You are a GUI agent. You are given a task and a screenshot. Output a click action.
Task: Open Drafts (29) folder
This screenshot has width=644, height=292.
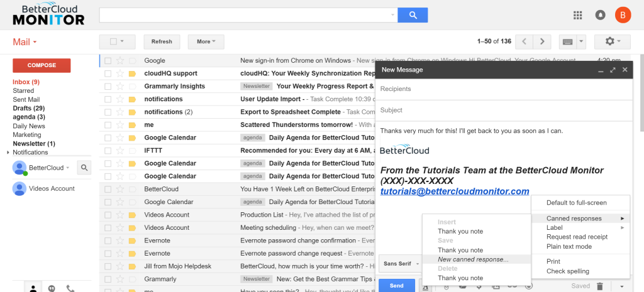(x=29, y=108)
